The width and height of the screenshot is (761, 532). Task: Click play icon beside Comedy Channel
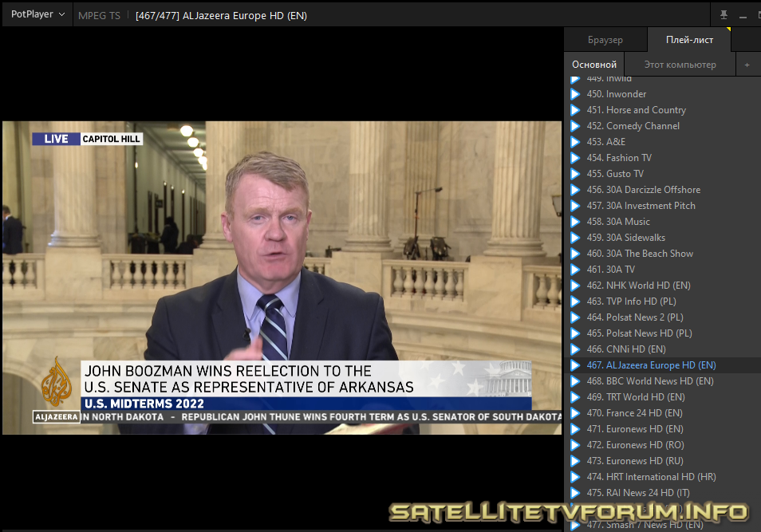575,126
